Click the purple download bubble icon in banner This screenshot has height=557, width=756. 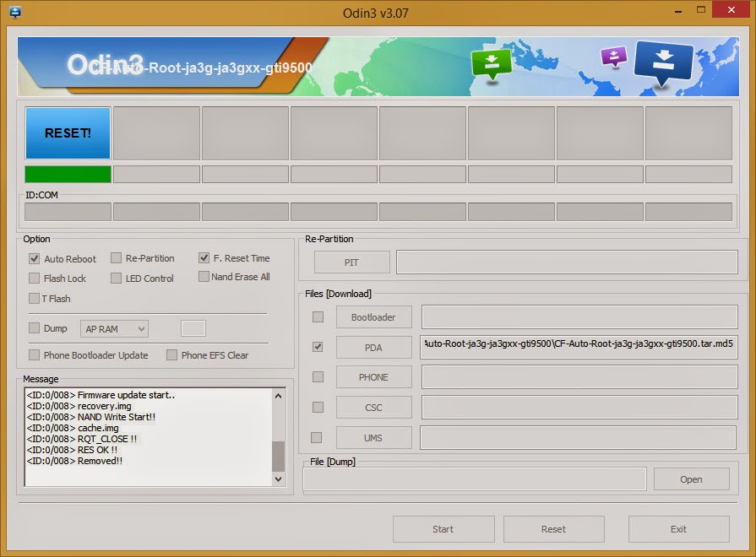pyautogui.click(x=614, y=57)
